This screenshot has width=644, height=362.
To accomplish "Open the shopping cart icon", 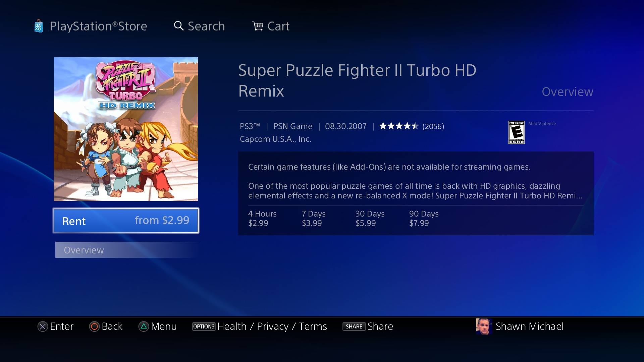I will click(258, 26).
